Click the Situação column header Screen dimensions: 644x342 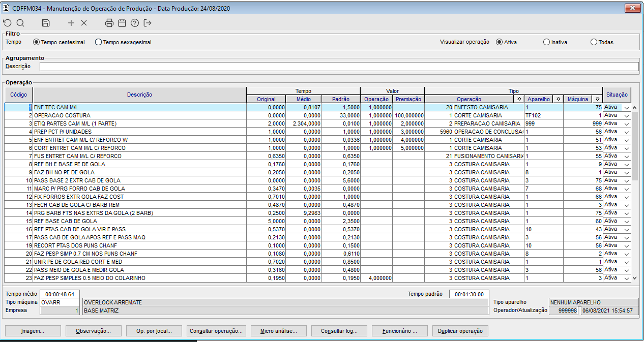click(x=617, y=95)
